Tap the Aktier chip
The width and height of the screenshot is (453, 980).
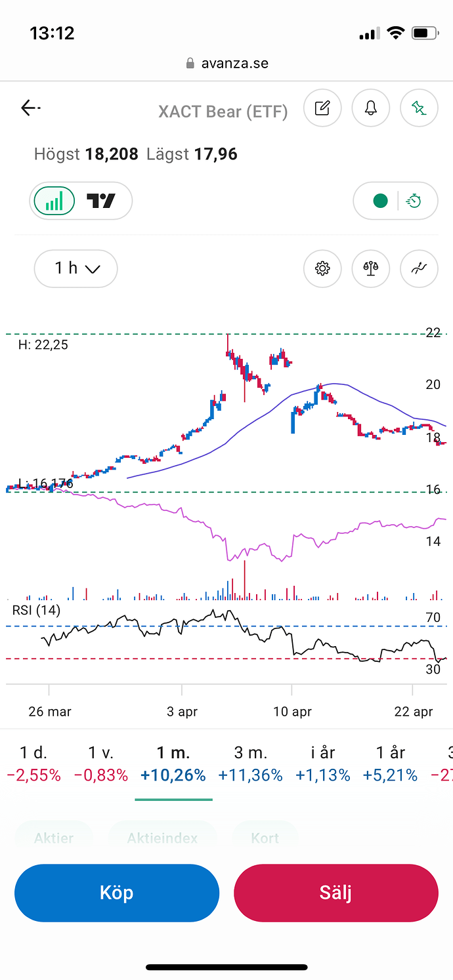click(54, 838)
